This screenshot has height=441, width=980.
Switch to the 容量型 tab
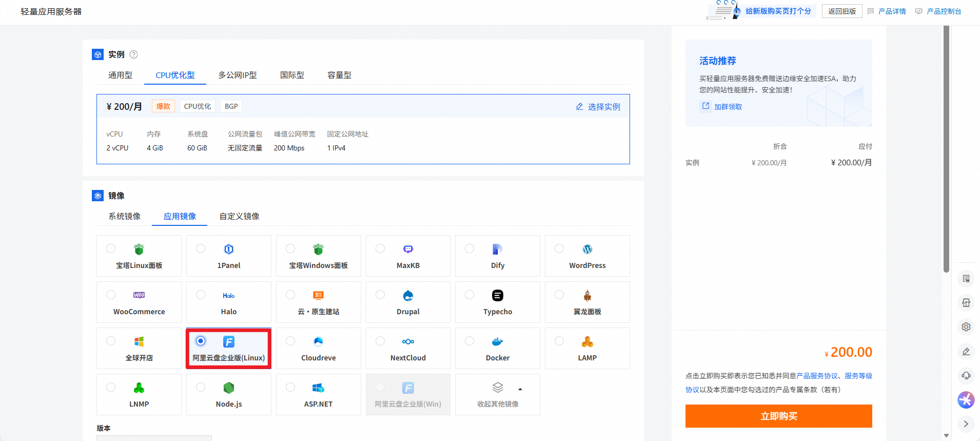point(339,75)
